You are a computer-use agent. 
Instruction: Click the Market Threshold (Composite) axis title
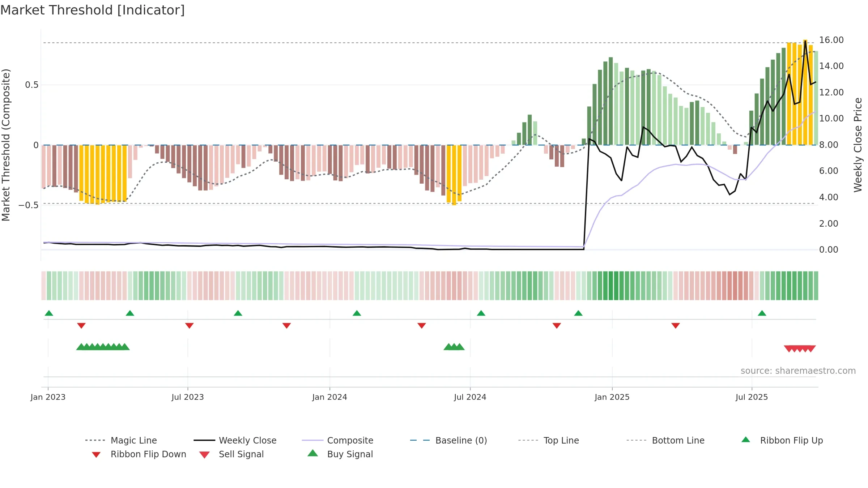tap(6, 145)
